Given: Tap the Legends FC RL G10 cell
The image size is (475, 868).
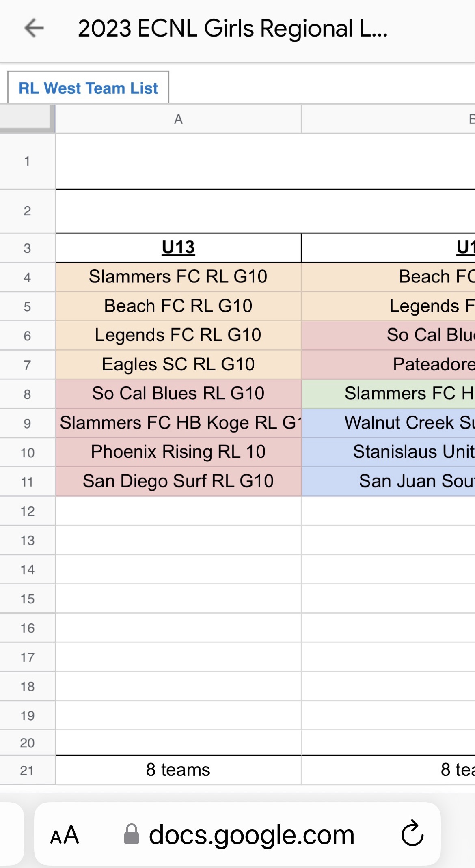Looking at the screenshot, I should [178, 335].
